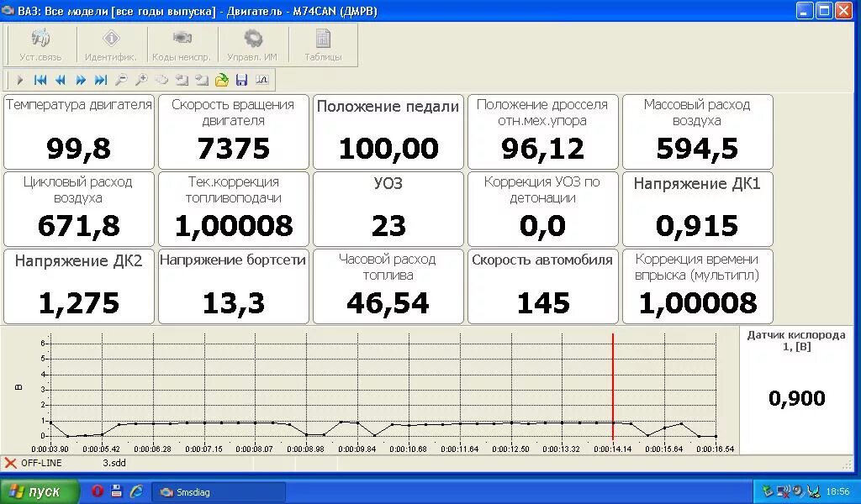Viewport: 861px width, 504px height.
Task: Click the Датчик кислорода 1 value panel
Action: (x=796, y=390)
